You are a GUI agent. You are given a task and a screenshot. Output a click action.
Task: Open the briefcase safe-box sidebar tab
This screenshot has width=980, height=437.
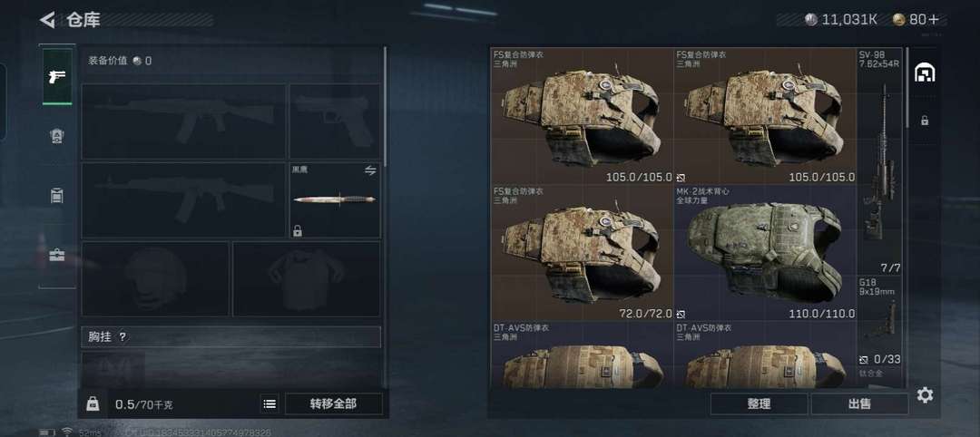[x=57, y=255]
